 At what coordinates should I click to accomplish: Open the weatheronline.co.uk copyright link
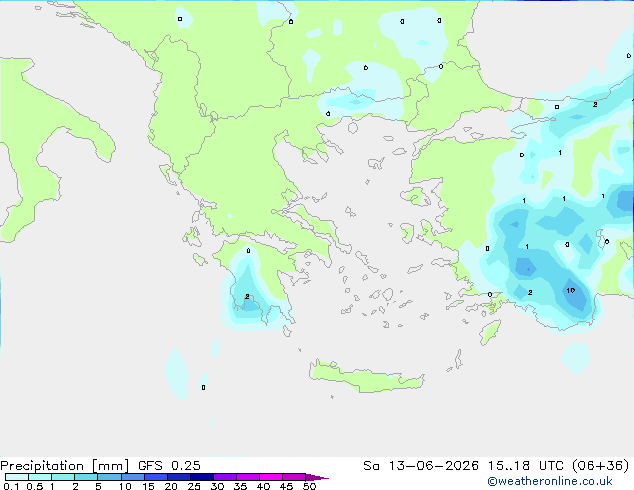[x=550, y=481]
